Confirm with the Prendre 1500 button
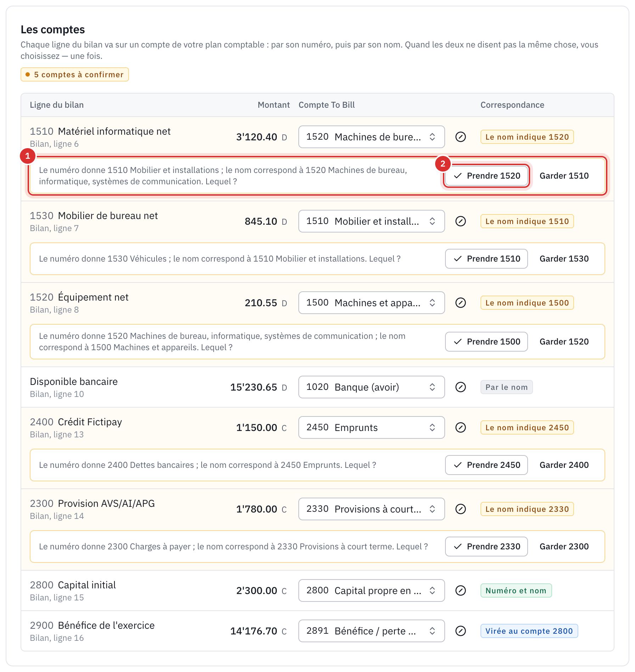The height and width of the screenshot is (672, 635). [487, 342]
